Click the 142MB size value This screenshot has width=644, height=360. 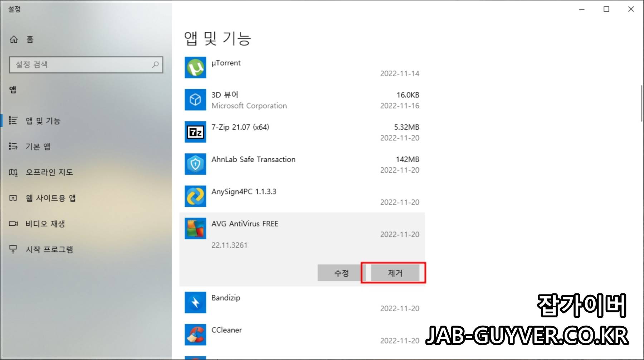[x=408, y=159]
